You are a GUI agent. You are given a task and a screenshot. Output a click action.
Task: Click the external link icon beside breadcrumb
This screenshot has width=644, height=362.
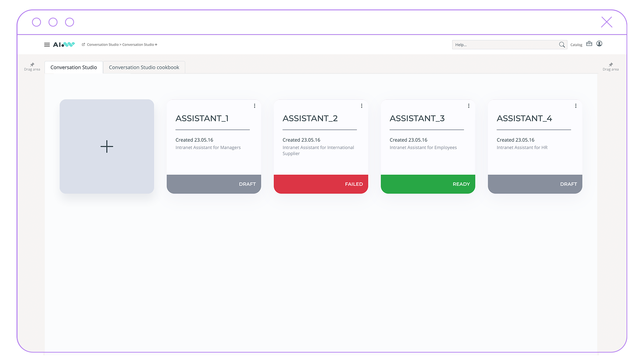click(x=84, y=45)
